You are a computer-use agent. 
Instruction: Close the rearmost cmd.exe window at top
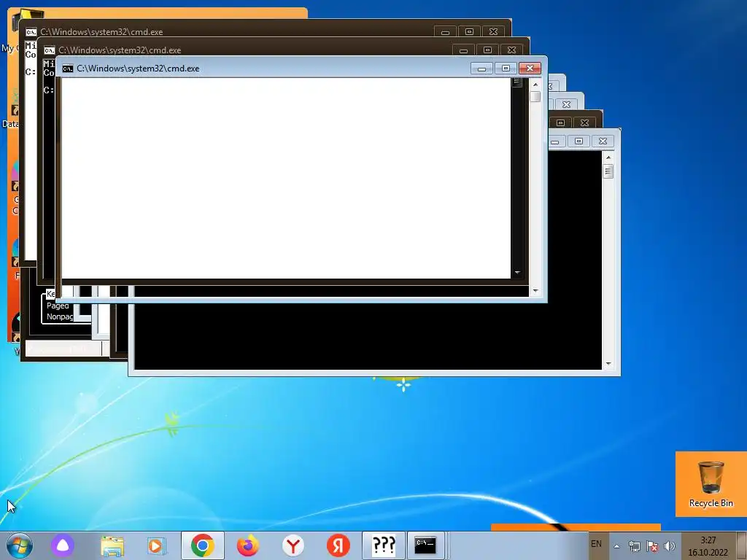pyautogui.click(x=494, y=32)
